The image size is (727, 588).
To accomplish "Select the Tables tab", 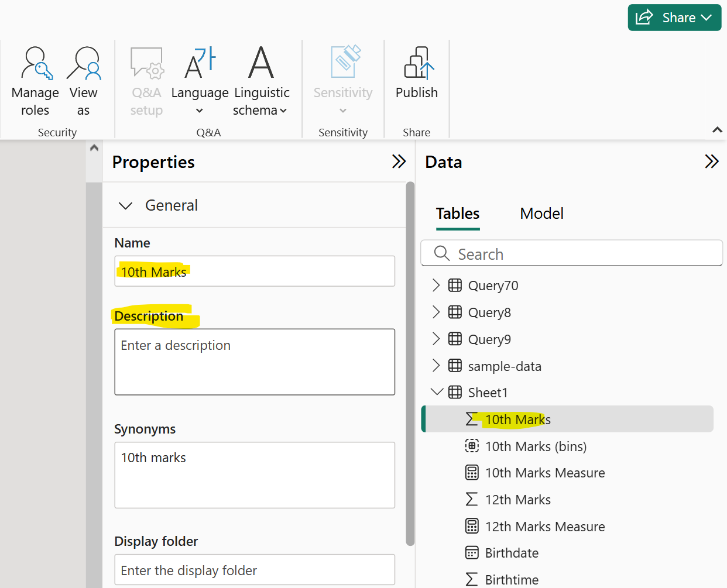I will click(458, 214).
